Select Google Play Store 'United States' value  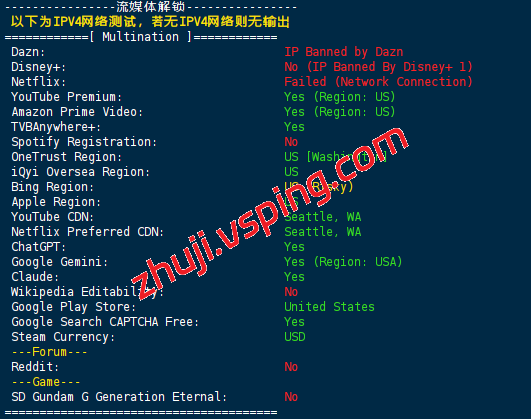(330, 307)
